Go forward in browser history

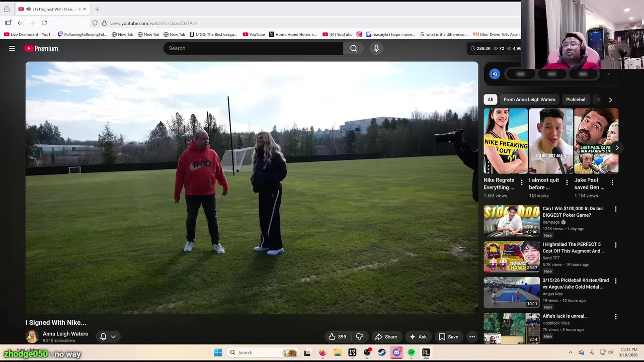coord(32,23)
